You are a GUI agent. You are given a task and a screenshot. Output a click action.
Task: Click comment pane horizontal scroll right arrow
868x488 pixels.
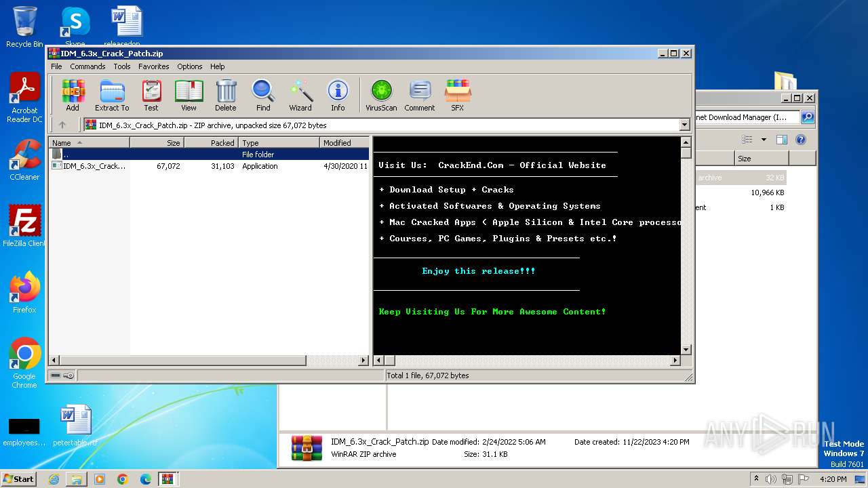[x=675, y=361]
